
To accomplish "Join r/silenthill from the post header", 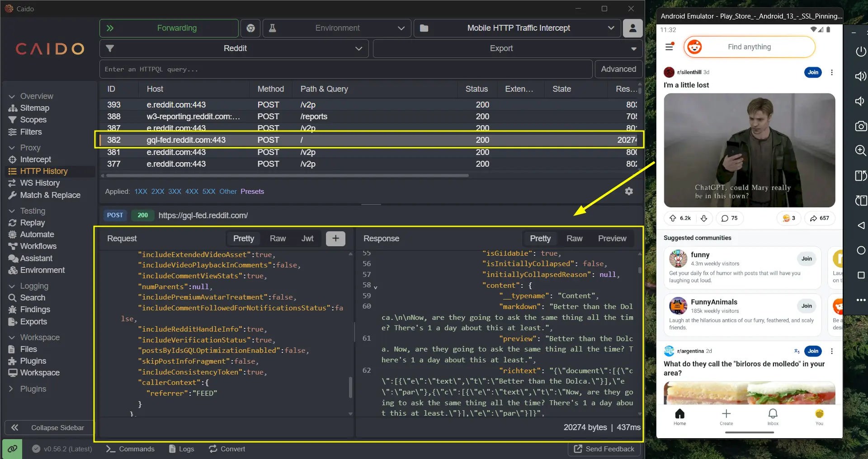I will click(x=813, y=72).
